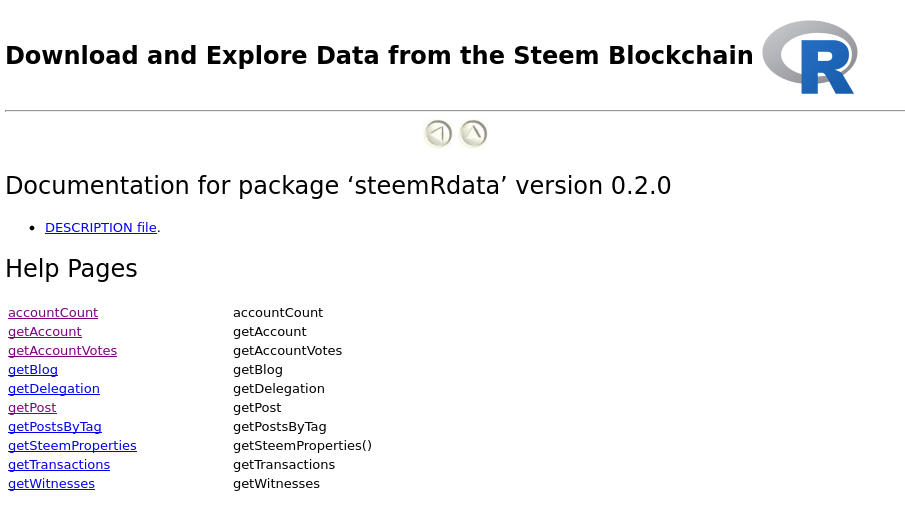This screenshot has height=510, width=905.
Task: Open the accountCount help page link
Action: 53,313
